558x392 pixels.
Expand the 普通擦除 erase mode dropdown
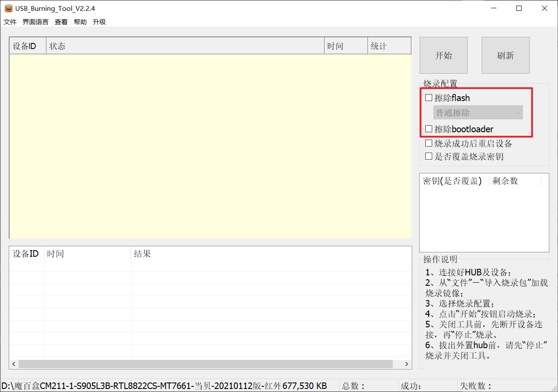(x=478, y=113)
